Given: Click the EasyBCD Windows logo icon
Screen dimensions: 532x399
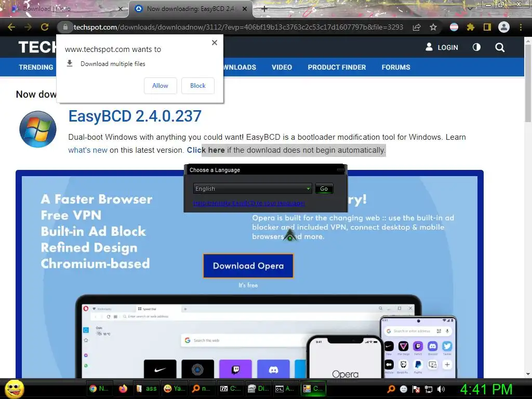Looking at the screenshot, I should pos(37,129).
